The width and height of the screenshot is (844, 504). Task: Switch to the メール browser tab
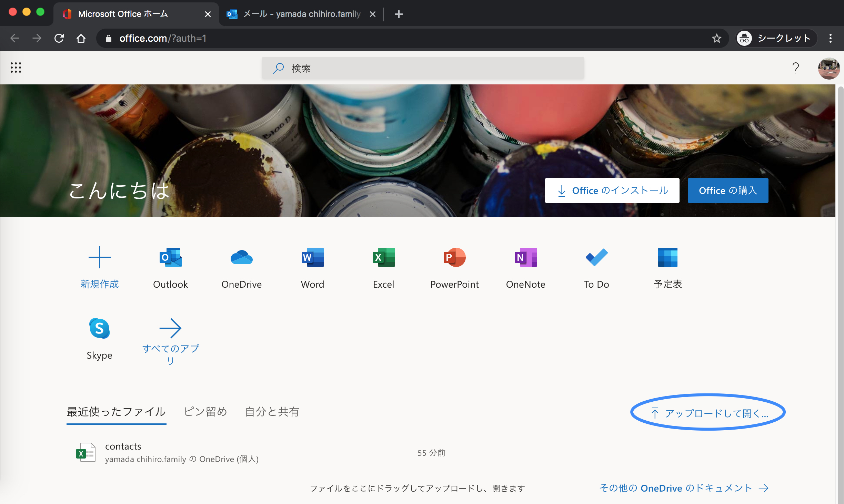coord(301,14)
